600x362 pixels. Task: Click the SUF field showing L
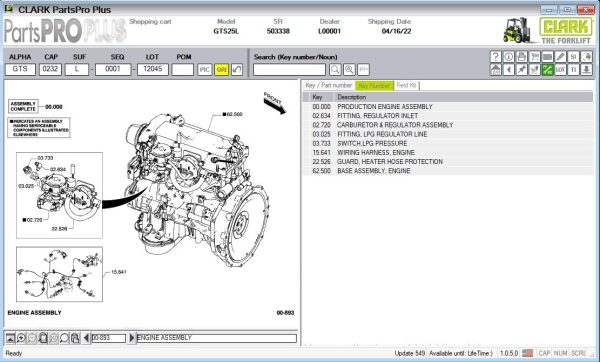point(77,69)
